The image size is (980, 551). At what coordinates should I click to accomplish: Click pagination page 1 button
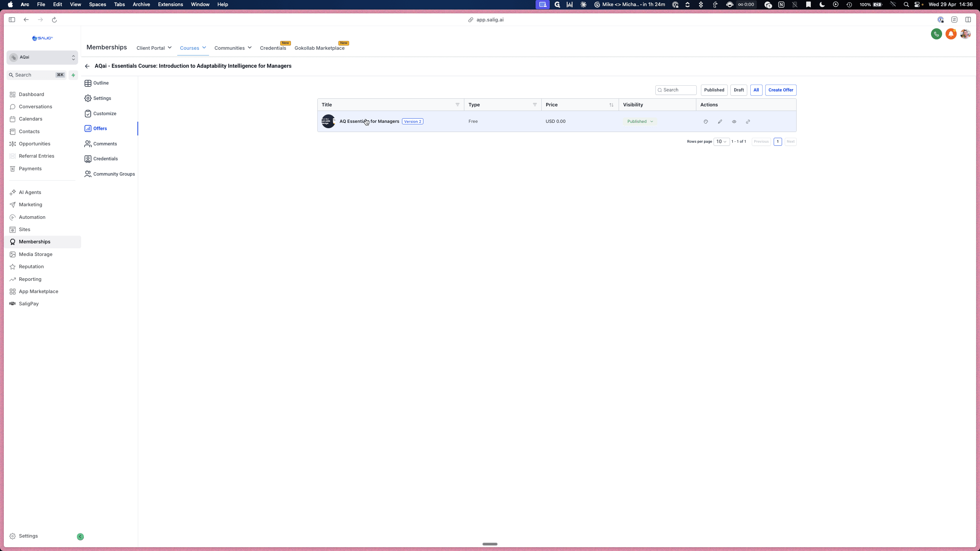click(x=777, y=142)
